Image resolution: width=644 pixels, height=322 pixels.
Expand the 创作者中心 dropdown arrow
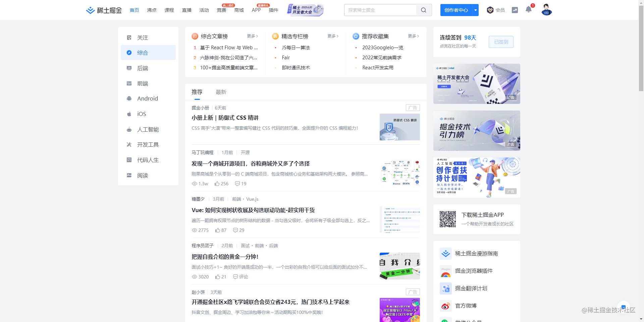click(476, 10)
